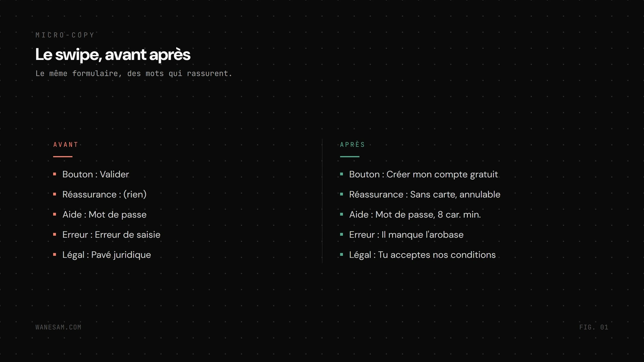644x362 pixels.
Task: Click the MICRO-COPY label
Action: [x=65, y=35]
